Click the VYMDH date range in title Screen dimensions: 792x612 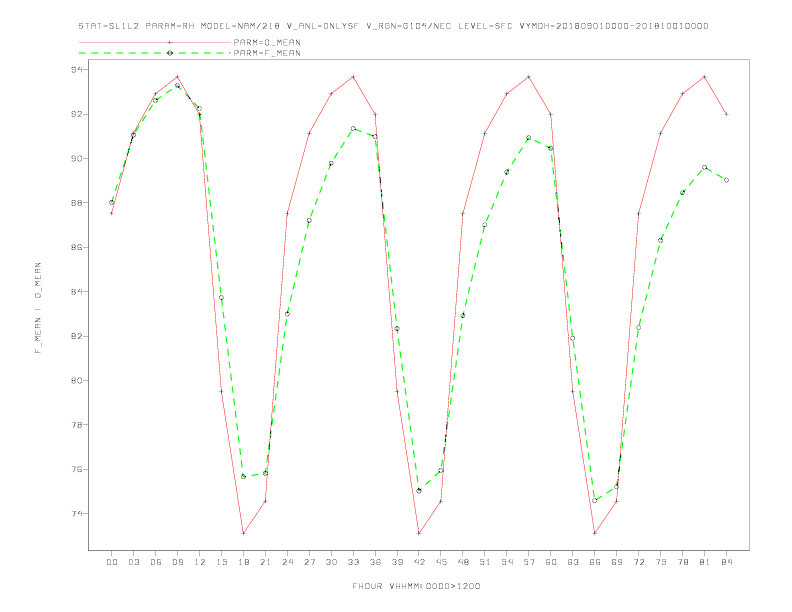pyautogui.click(x=614, y=26)
